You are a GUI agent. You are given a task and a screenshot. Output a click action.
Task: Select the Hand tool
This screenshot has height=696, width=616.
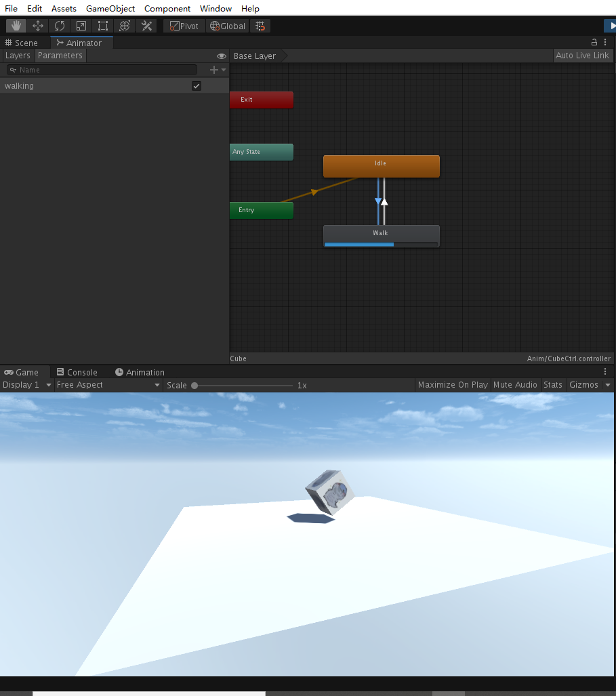(x=16, y=26)
